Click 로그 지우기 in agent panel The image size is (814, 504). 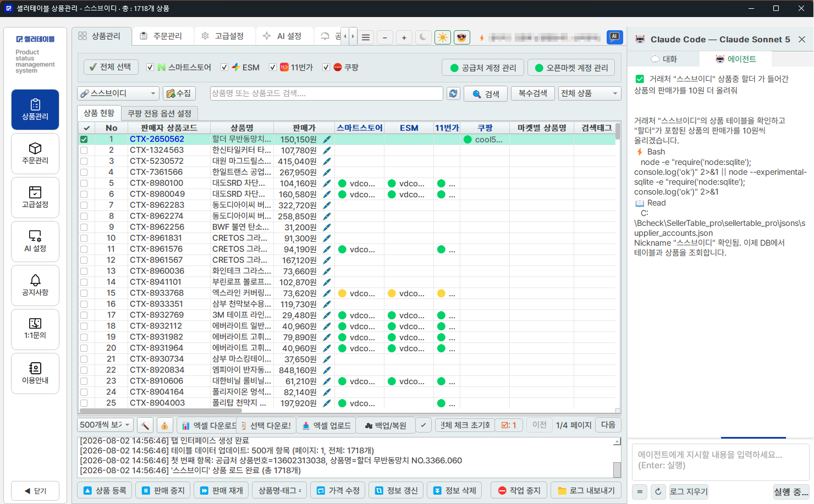tap(689, 492)
